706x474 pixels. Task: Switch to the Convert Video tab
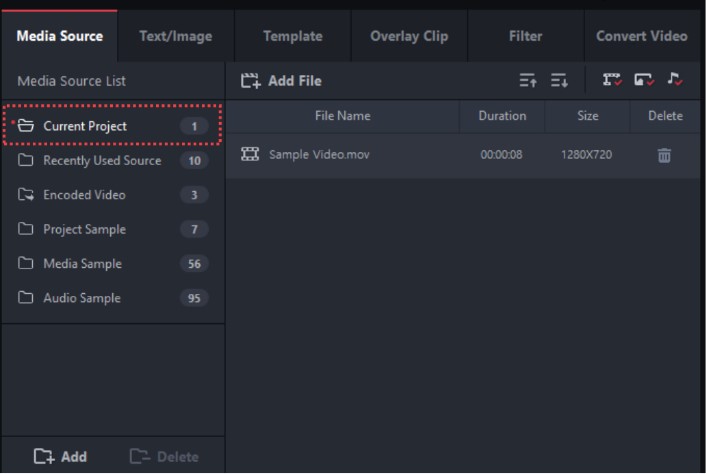(641, 36)
